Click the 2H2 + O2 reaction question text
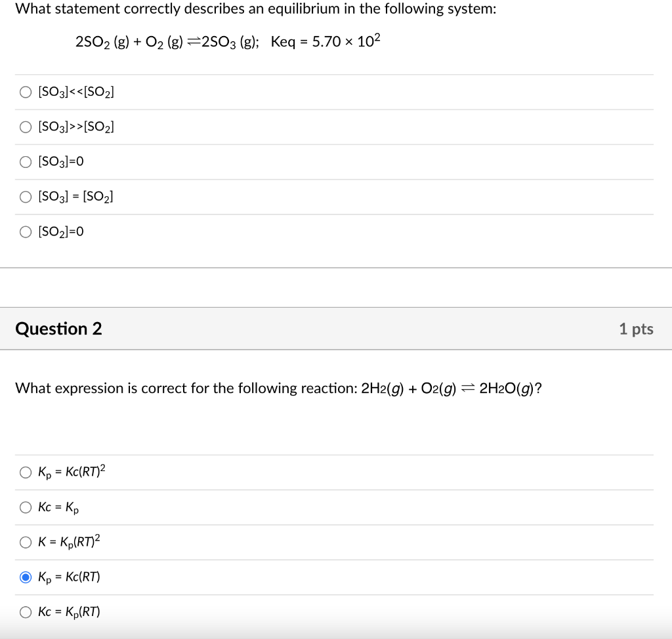672x639 pixels. 278,388
